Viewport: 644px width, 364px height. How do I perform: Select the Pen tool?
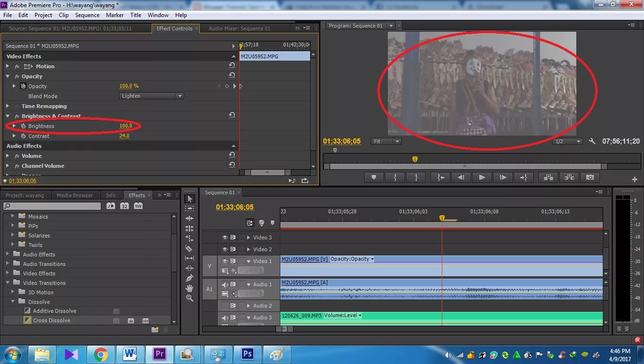coord(189,278)
